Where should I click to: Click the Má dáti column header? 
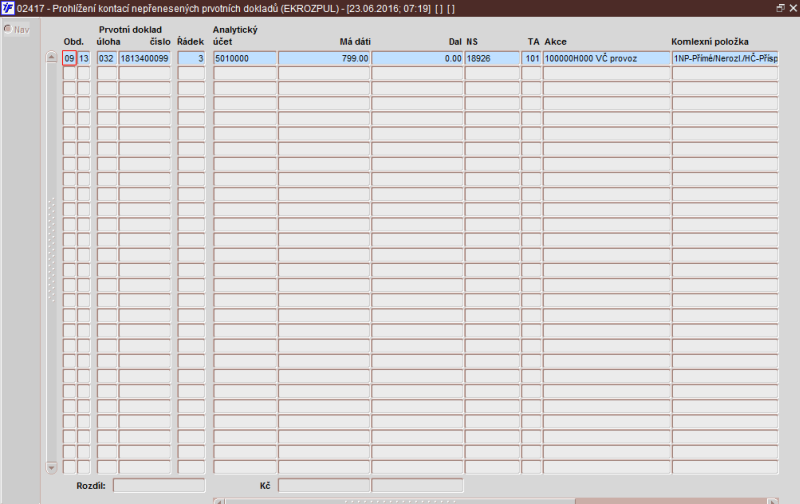click(355, 42)
